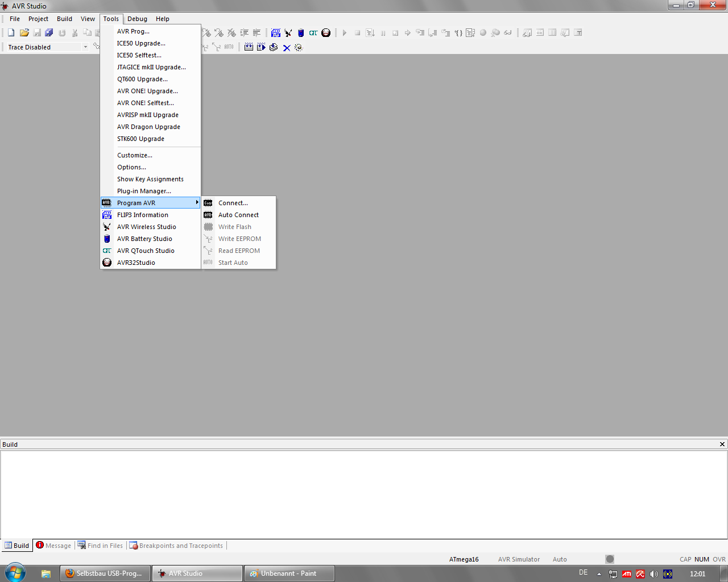Switch to Breakpoints and Tracepoints tab
This screenshot has width=728, height=582.
[176, 546]
